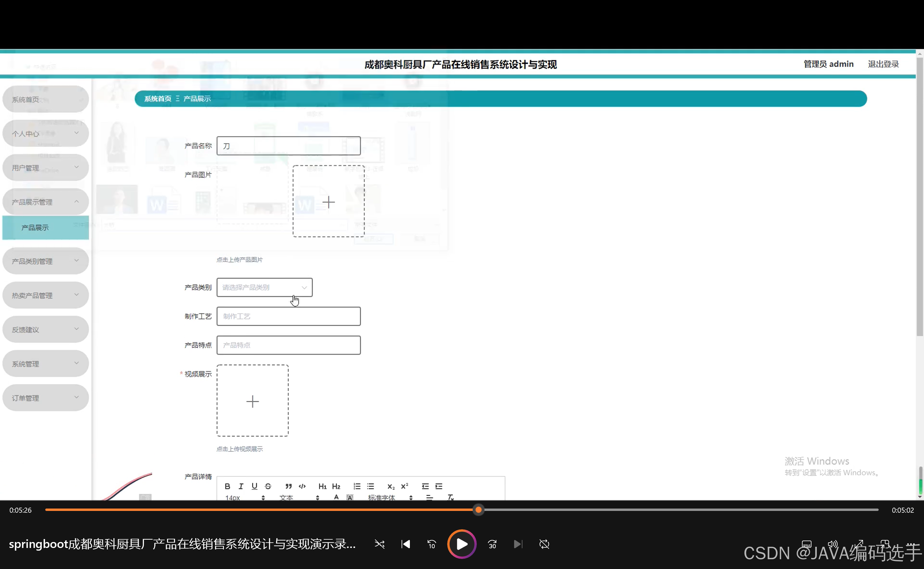Screen dimensions: 924x569
Task: Increase indent in the editor
Action: (x=439, y=486)
